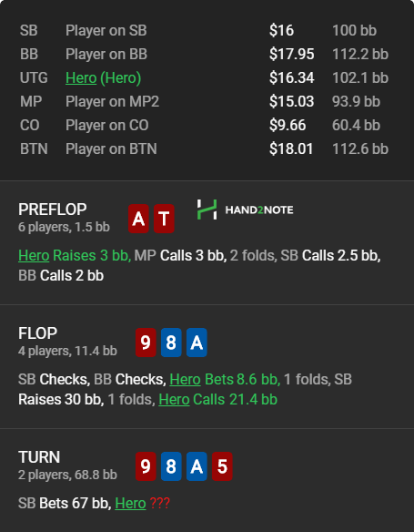Click the red 9 card on the flop
The image size is (414, 532).
click(146, 343)
